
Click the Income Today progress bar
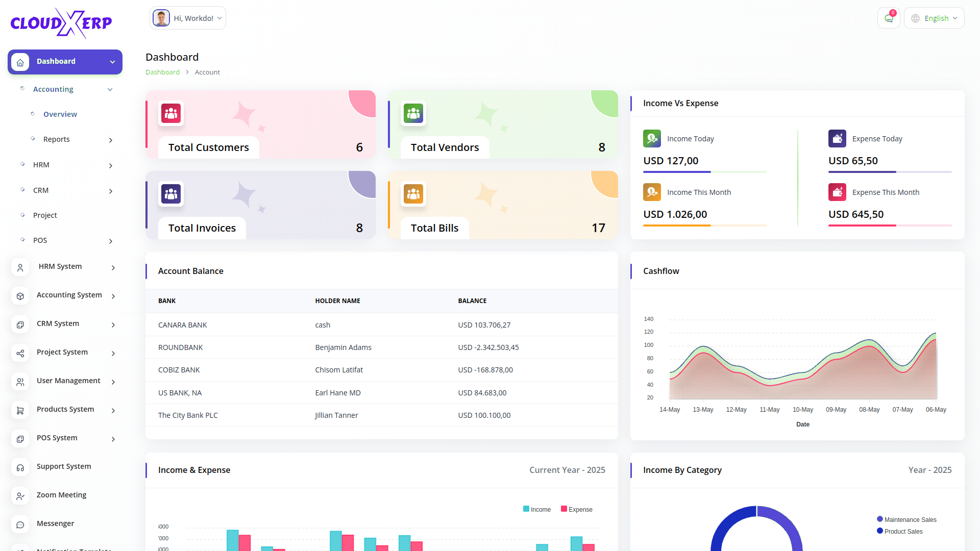click(704, 172)
